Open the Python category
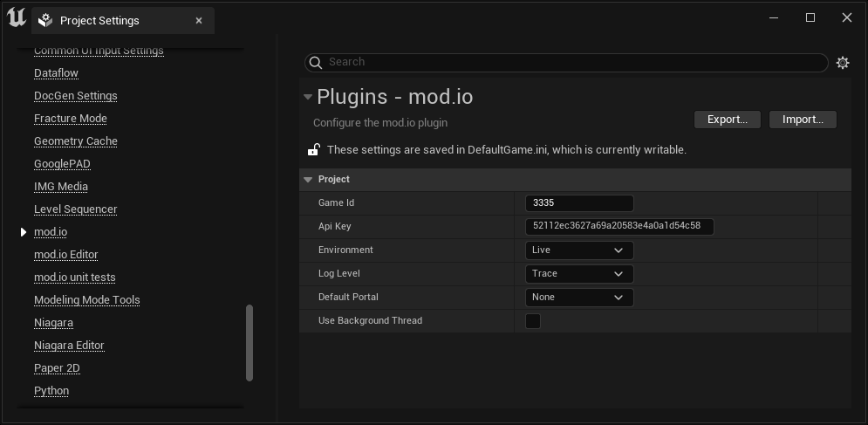This screenshot has height=425, width=868. point(51,391)
